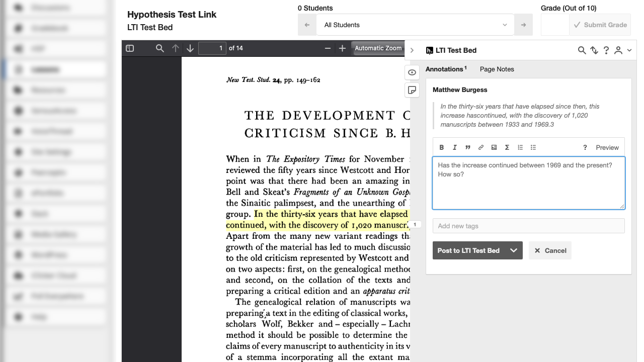Click the LTI Test Bed sidebar title
The width and height of the screenshot is (644, 362).
(x=456, y=50)
